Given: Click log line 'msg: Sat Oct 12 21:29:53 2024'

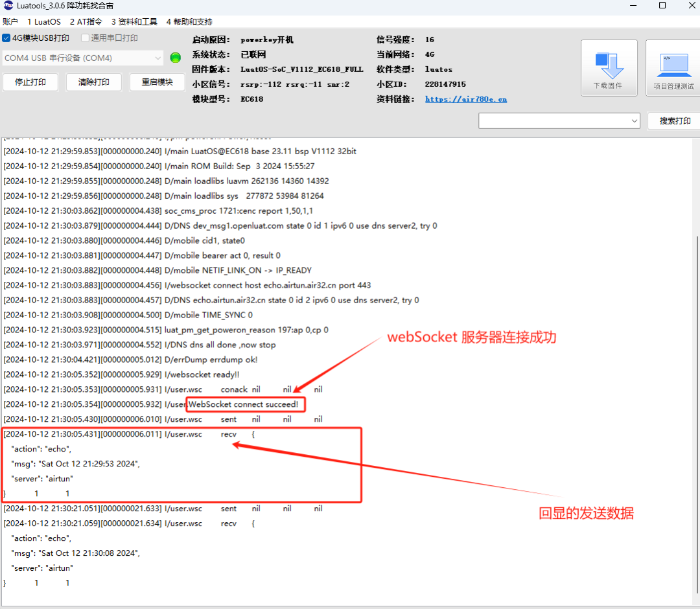Looking at the screenshot, I should click(x=75, y=464).
